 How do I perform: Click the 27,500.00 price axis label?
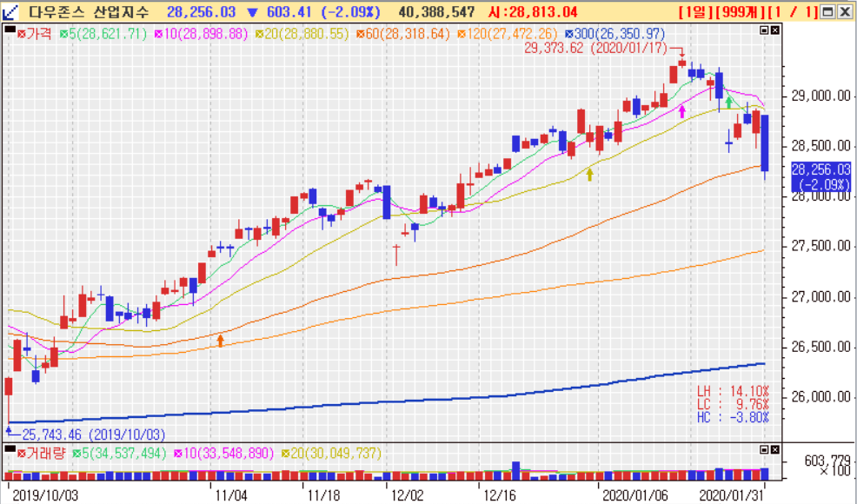tap(820, 246)
